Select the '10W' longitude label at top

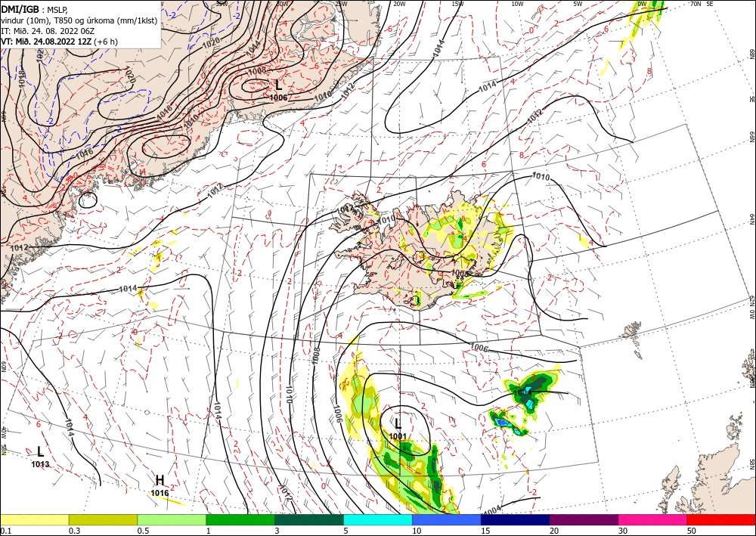[517, 4]
